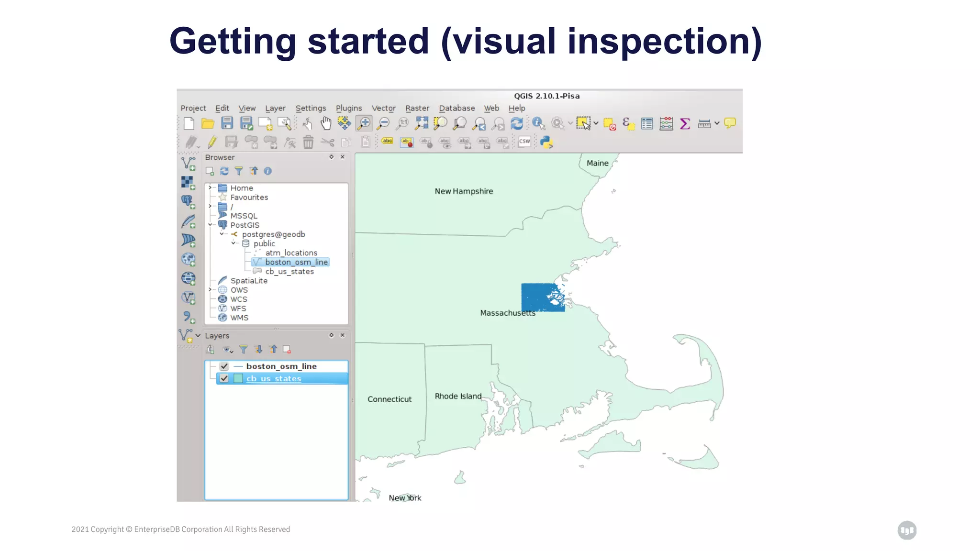Open the Python Console icon
This screenshot has width=980, height=551.
click(546, 142)
